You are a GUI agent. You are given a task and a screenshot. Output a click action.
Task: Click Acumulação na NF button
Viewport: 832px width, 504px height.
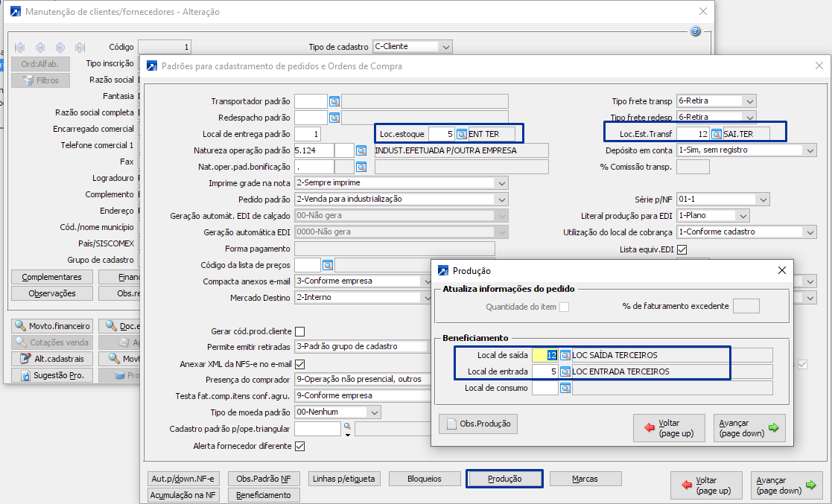click(183, 495)
